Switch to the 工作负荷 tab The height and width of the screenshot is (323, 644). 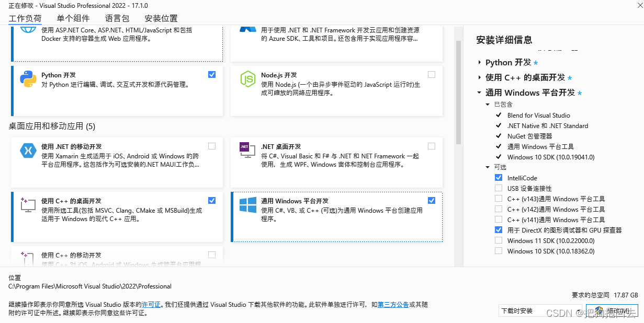tap(25, 18)
